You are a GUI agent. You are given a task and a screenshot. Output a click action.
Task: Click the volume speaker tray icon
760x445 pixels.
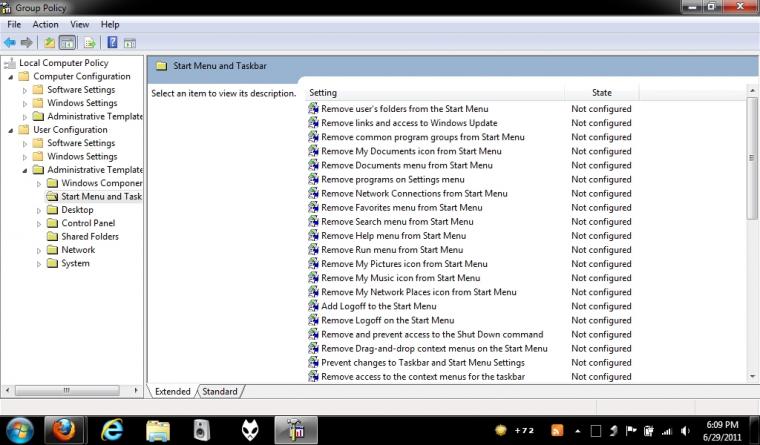685,430
